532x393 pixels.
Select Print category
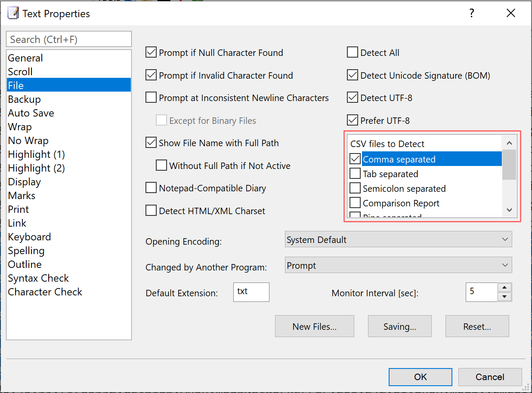(69, 209)
